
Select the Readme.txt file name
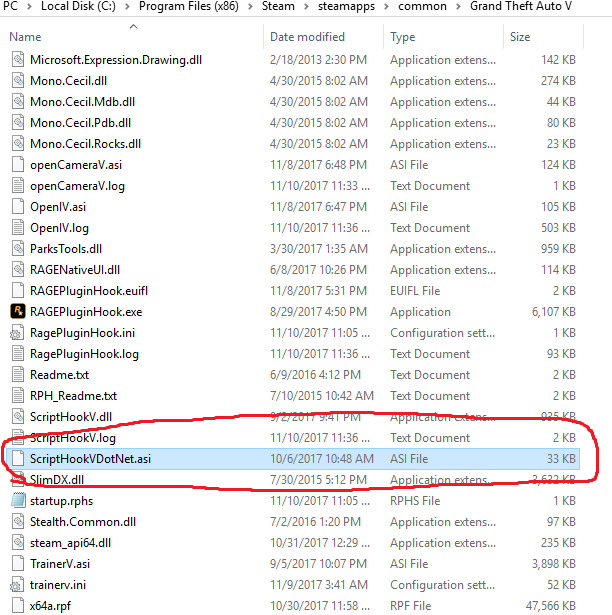click(60, 375)
